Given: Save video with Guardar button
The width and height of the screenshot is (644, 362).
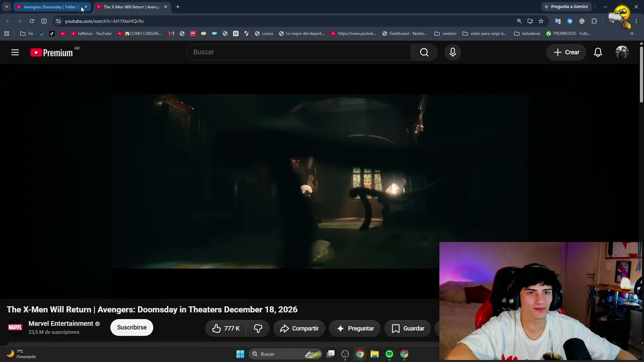Looking at the screenshot, I should (408, 328).
